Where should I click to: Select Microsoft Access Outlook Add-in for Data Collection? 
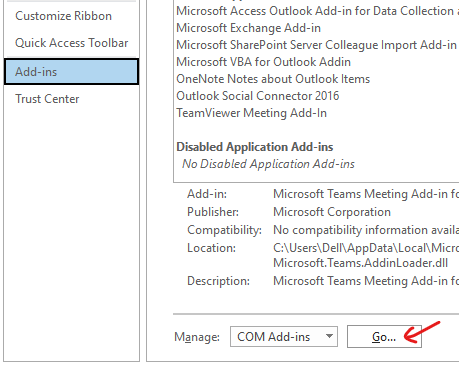(317, 11)
